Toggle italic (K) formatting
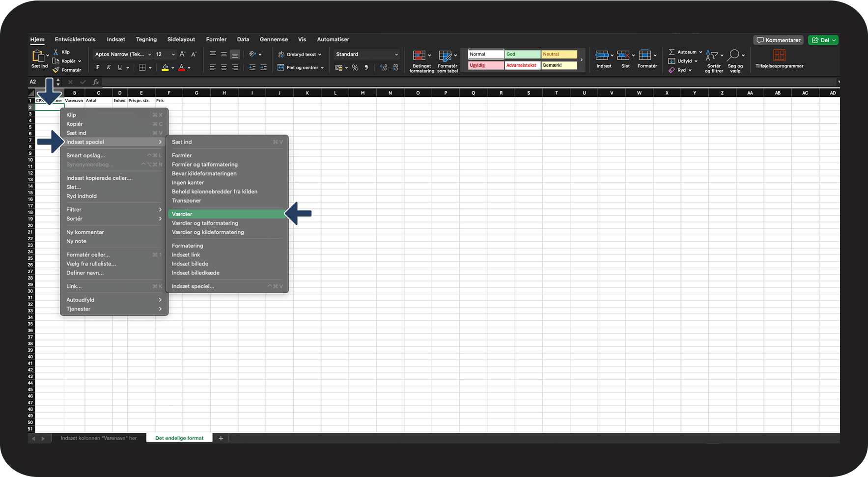Viewport: 868px width, 477px height. [109, 68]
